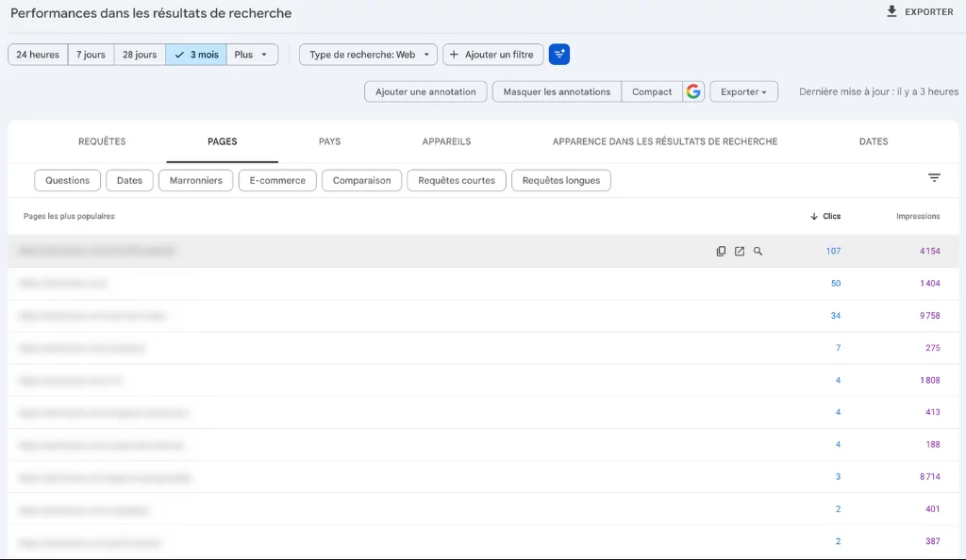Screen dimensions: 966x560
Task: Click Ajouter une annotation button
Action: [425, 91]
